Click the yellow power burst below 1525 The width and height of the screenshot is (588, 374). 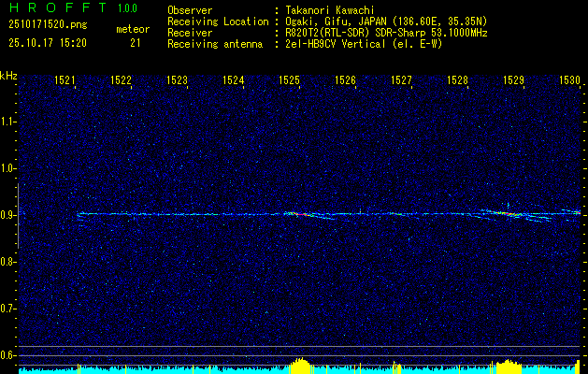coord(300,366)
